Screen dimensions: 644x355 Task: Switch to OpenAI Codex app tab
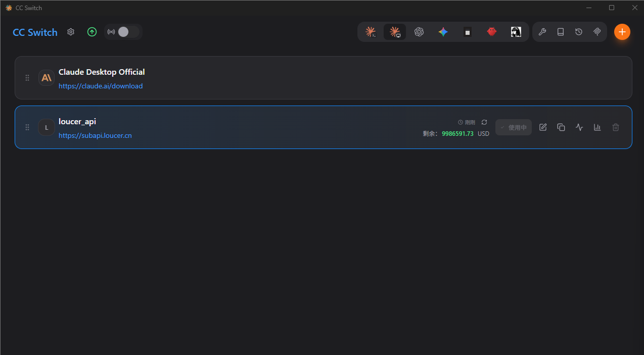[x=419, y=32]
